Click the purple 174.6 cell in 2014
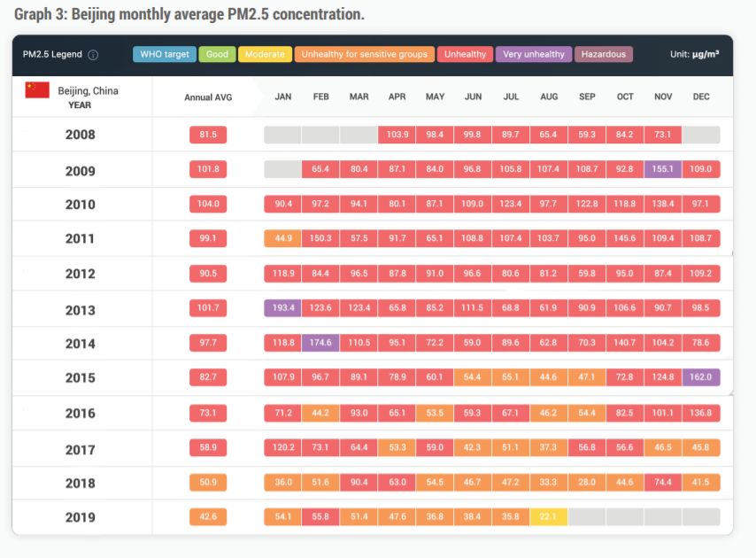Image resolution: width=756 pixels, height=558 pixels. [320, 343]
